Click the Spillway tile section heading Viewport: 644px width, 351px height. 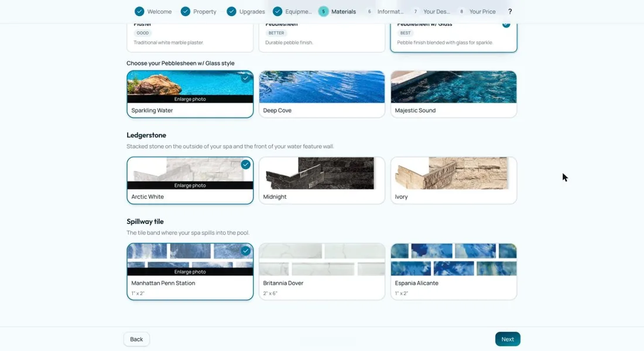(145, 221)
